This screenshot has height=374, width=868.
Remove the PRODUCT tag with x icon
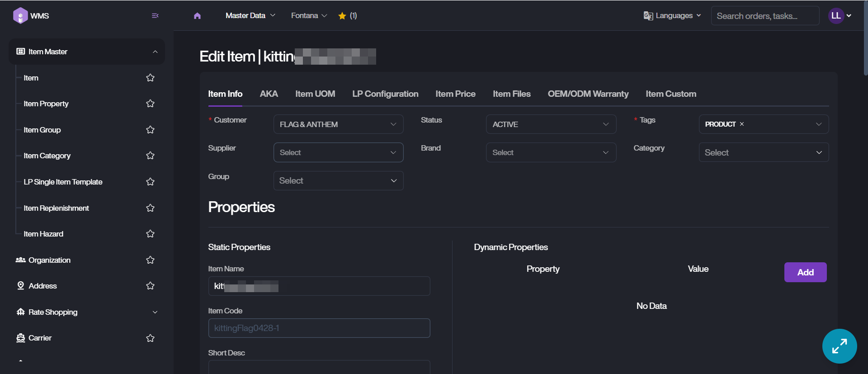(x=742, y=124)
